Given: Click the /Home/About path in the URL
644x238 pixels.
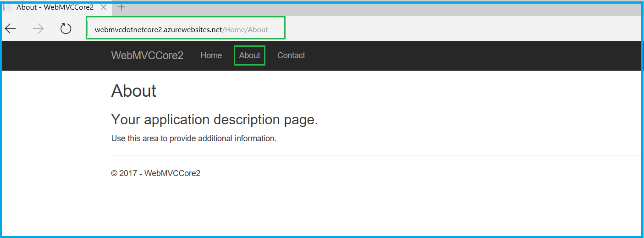Looking at the screenshot, I should pos(246,30).
